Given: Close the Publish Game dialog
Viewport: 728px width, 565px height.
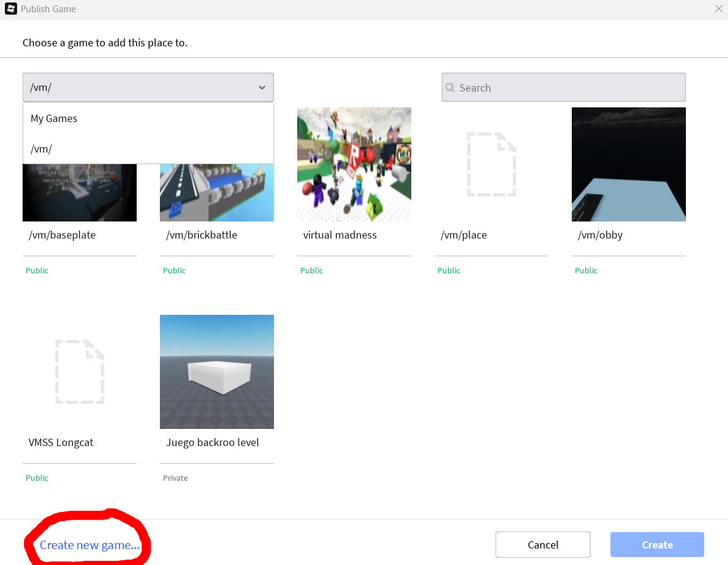Looking at the screenshot, I should 718,9.
